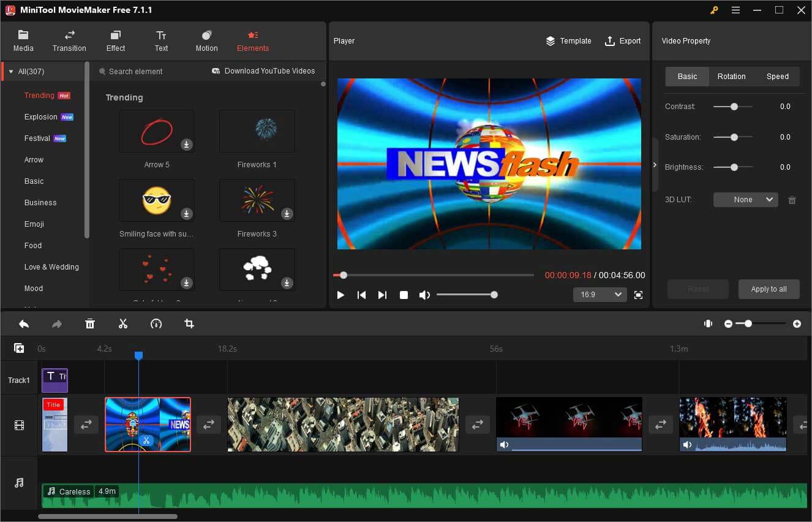Select the Fireworks 1 thumbnail
The height and width of the screenshot is (522, 812).
(257, 131)
